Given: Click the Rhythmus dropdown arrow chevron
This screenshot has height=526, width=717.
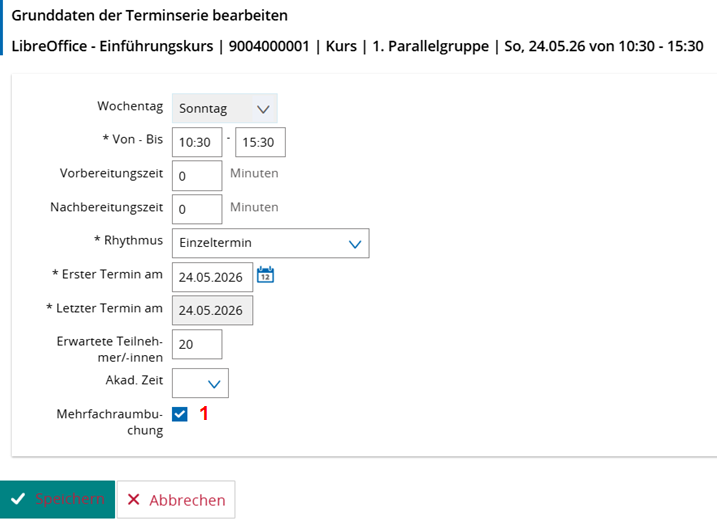Looking at the screenshot, I should point(355,244).
